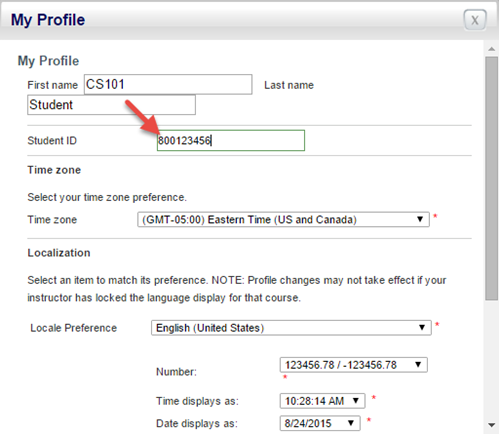Open the Number format dropdown
Screen dimensions: 500x434
tap(353, 365)
